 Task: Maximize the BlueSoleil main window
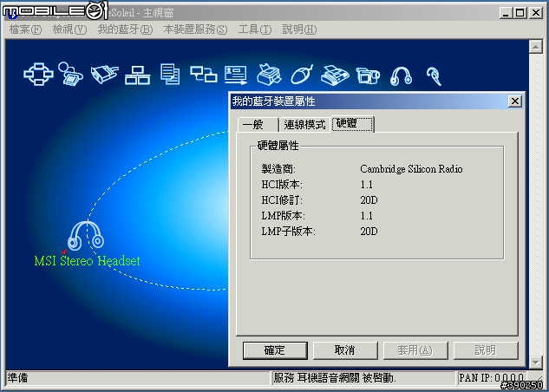[x=520, y=13]
